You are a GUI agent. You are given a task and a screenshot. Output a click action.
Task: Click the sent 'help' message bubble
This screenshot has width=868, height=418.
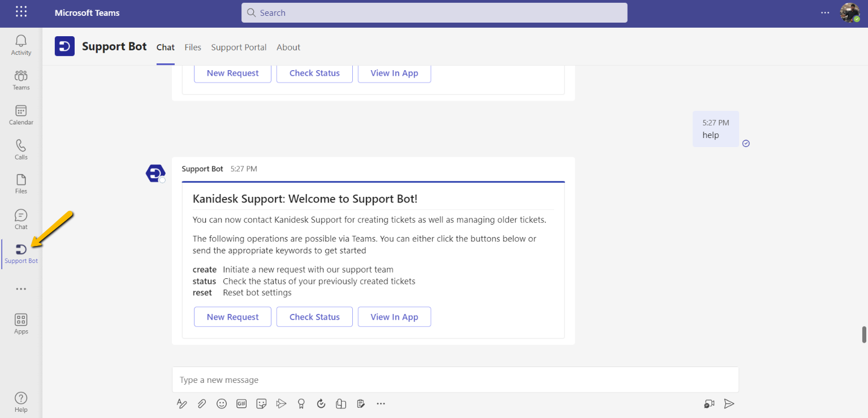[716, 129]
